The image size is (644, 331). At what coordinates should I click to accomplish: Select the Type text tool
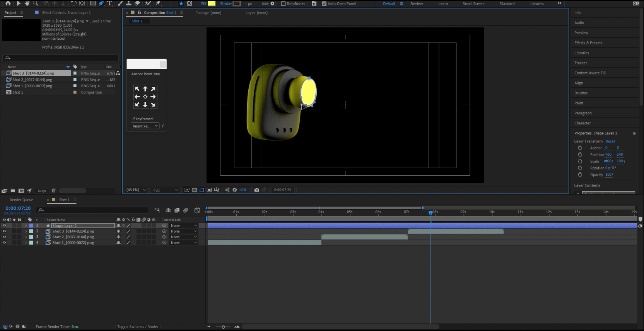pyautogui.click(x=109, y=3)
